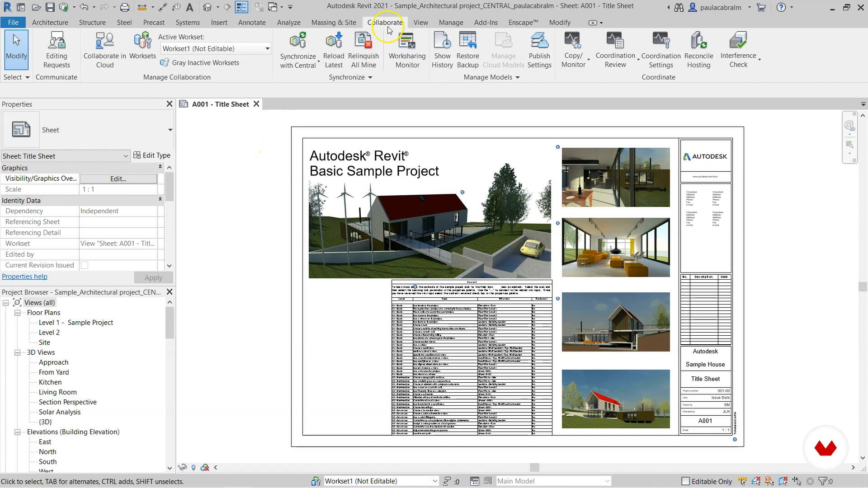Open the Sheet: Title Sheet type selector dropdown
868x488 pixels.
[66, 156]
